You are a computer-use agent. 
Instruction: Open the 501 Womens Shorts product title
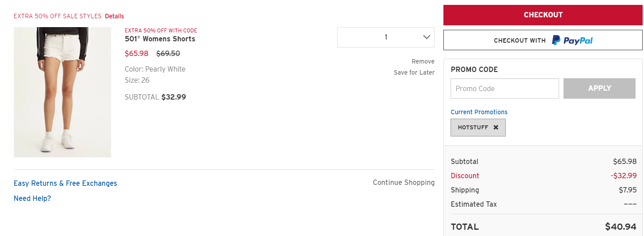point(160,39)
